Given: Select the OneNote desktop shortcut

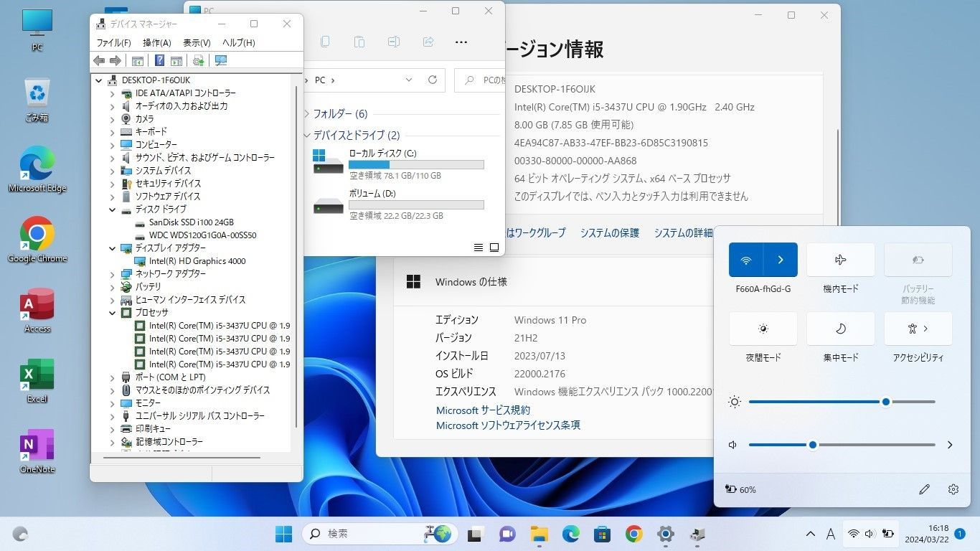Looking at the screenshot, I should pyautogui.click(x=37, y=451).
